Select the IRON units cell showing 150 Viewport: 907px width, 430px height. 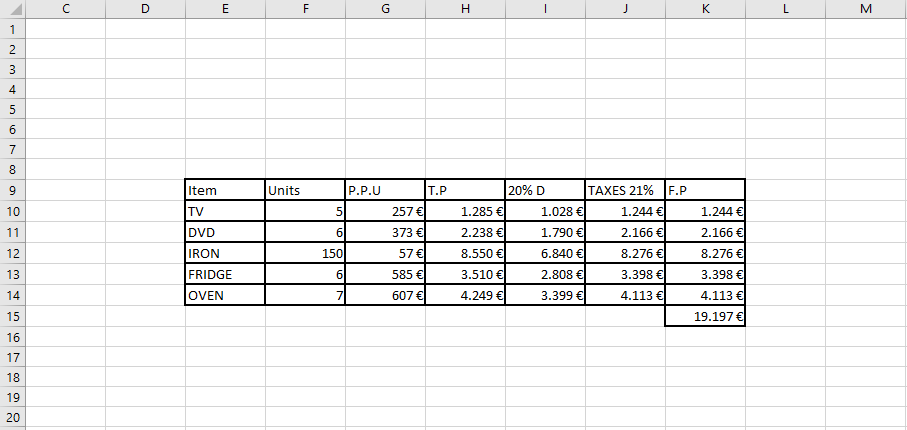(305, 253)
